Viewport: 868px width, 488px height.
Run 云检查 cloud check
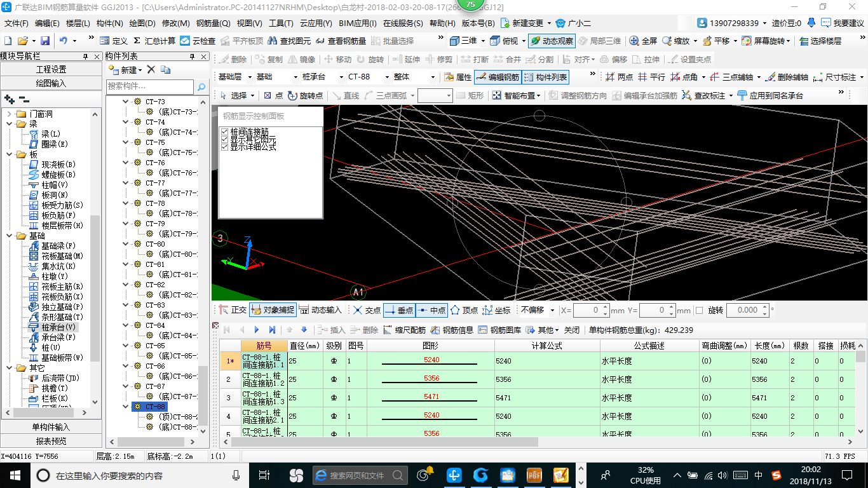coord(198,41)
